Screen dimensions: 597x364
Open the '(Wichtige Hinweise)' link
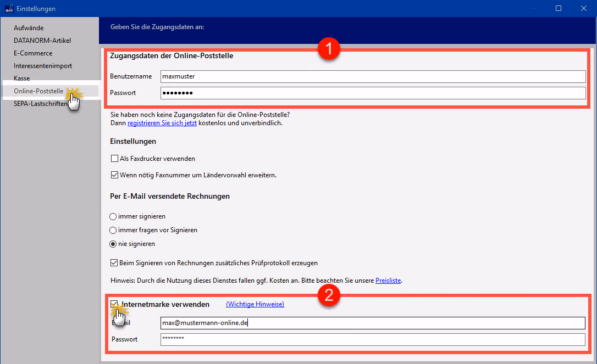coord(255,304)
